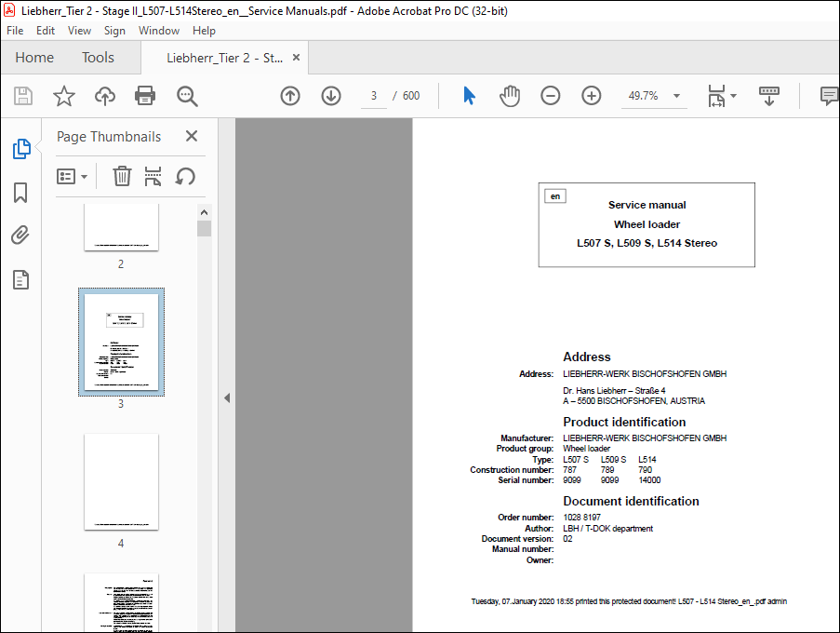Delete selected page with trash icon

click(122, 176)
